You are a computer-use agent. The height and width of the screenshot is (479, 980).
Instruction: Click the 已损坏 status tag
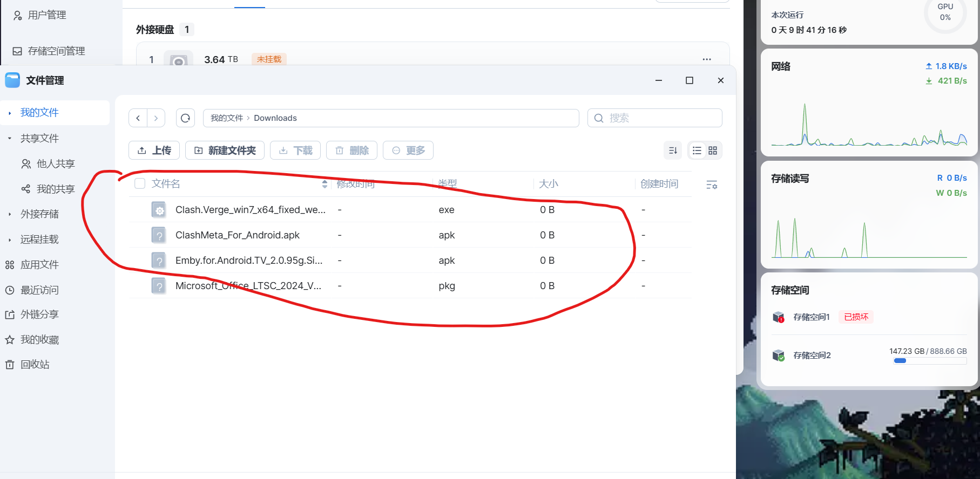[856, 317]
